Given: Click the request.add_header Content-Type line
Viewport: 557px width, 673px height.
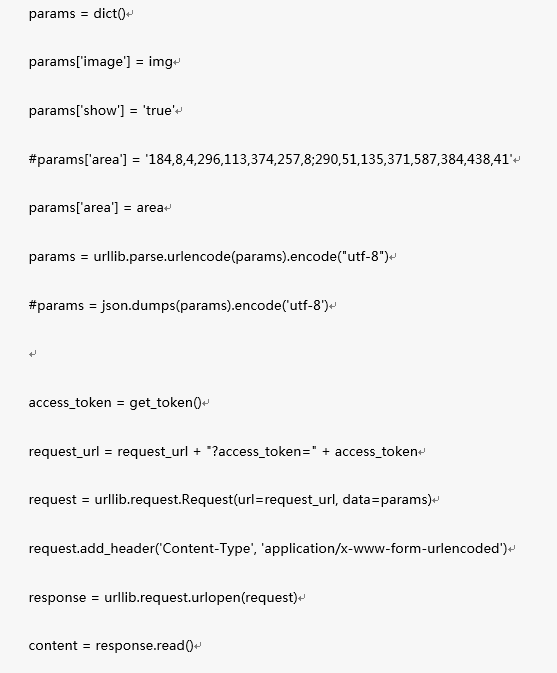Looking at the screenshot, I should coord(268,549).
